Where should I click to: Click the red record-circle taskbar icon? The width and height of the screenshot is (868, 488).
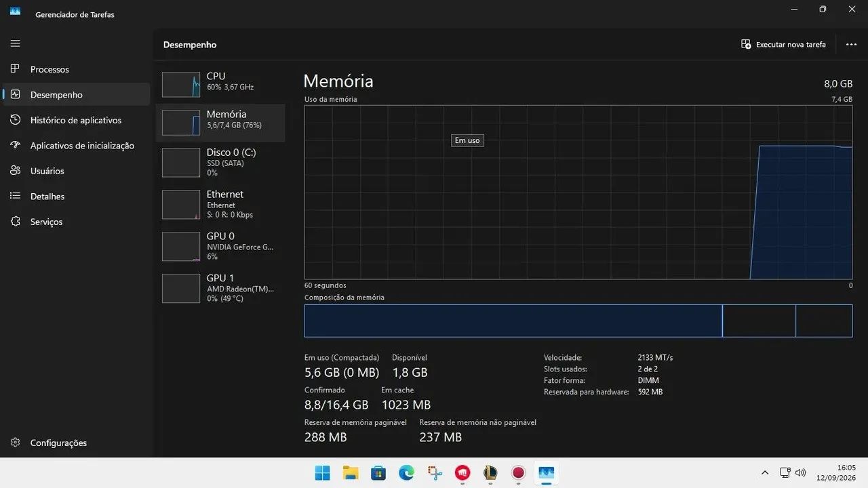pyautogui.click(x=518, y=472)
